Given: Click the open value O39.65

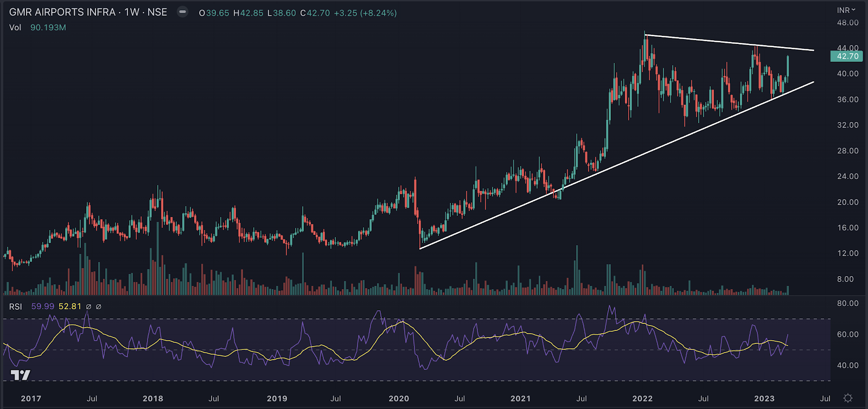Looking at the screenshot, I should pos(214,13).
